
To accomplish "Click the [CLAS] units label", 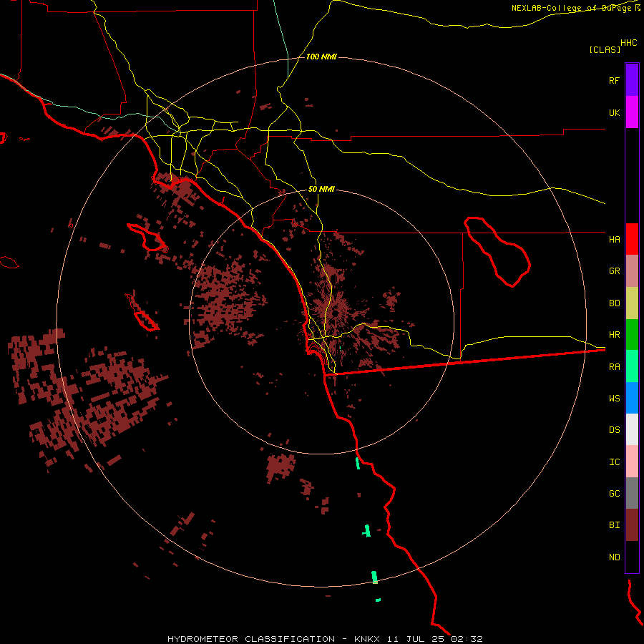I will (605, 49).
